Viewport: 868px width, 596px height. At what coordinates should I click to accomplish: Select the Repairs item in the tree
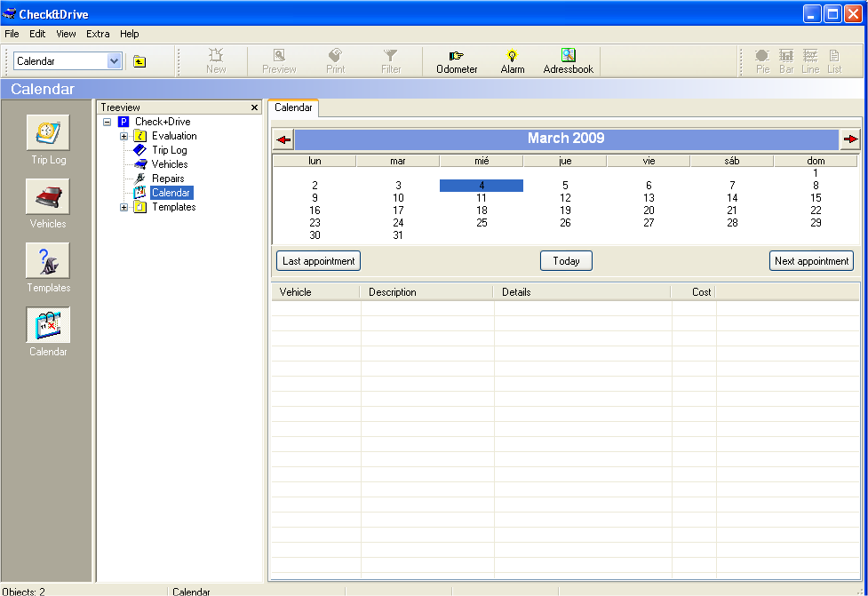coord(168,179)
